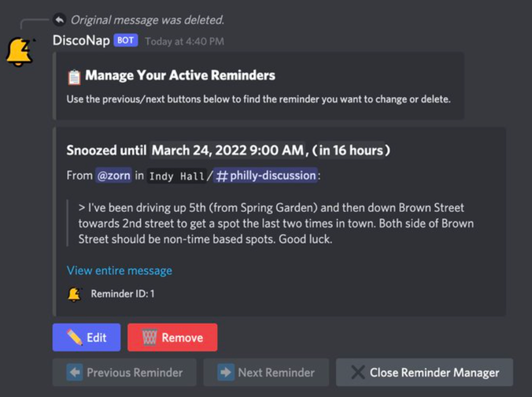Click the March 24, 2022 9:00 AM timestamp
532x397 pixels.
pyautogui.click(x=227, y=150)
